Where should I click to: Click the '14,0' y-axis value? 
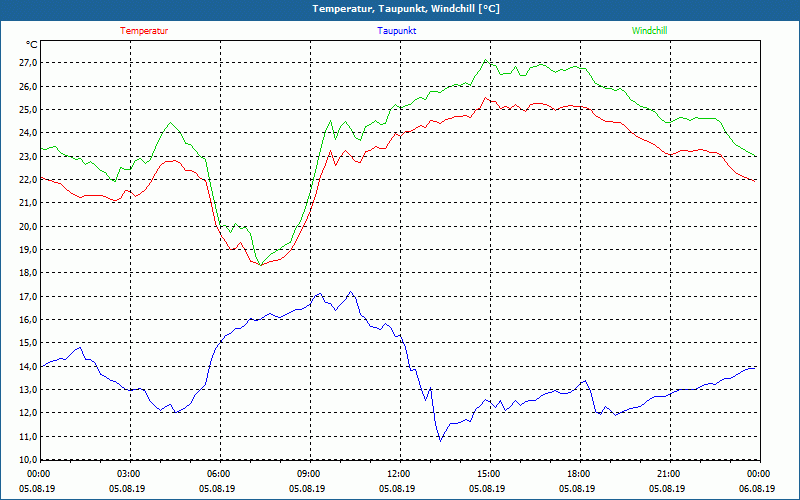point(28,366)
